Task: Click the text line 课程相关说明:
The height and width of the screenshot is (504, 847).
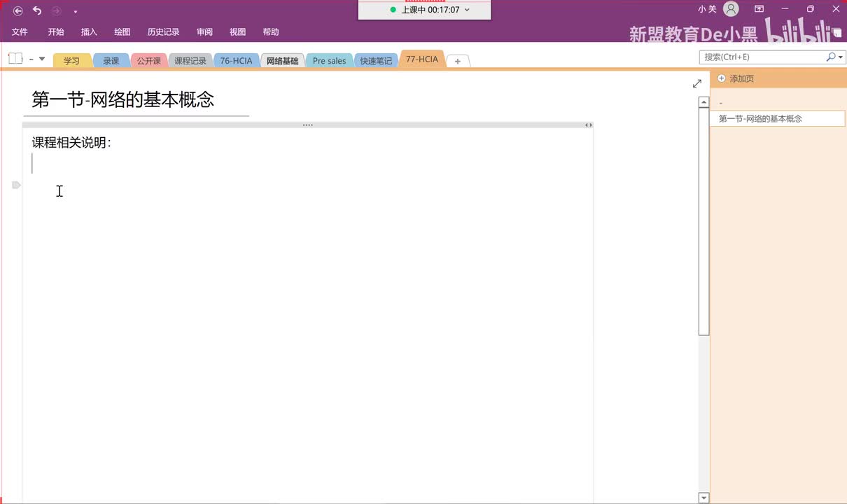Action: point(71,143)
